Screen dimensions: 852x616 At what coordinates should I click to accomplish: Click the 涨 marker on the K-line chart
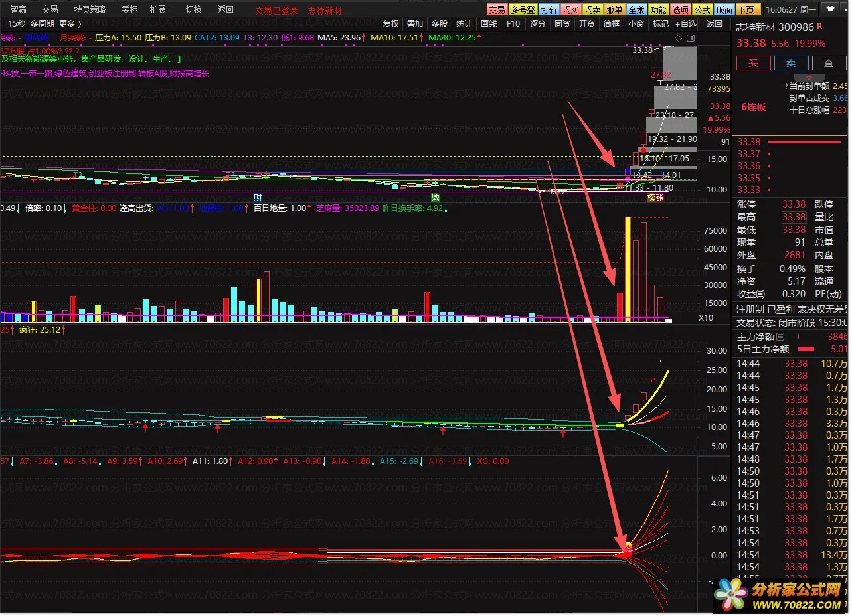[x=659, y=198]
